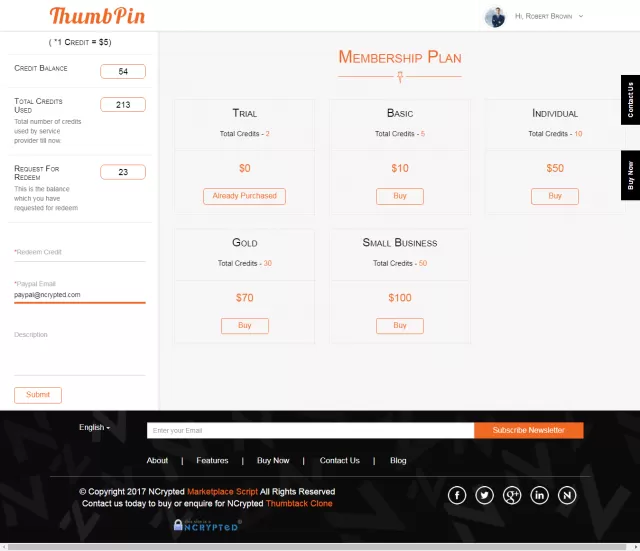Focus the Enter your Email newsletter field

click(310, 430)
